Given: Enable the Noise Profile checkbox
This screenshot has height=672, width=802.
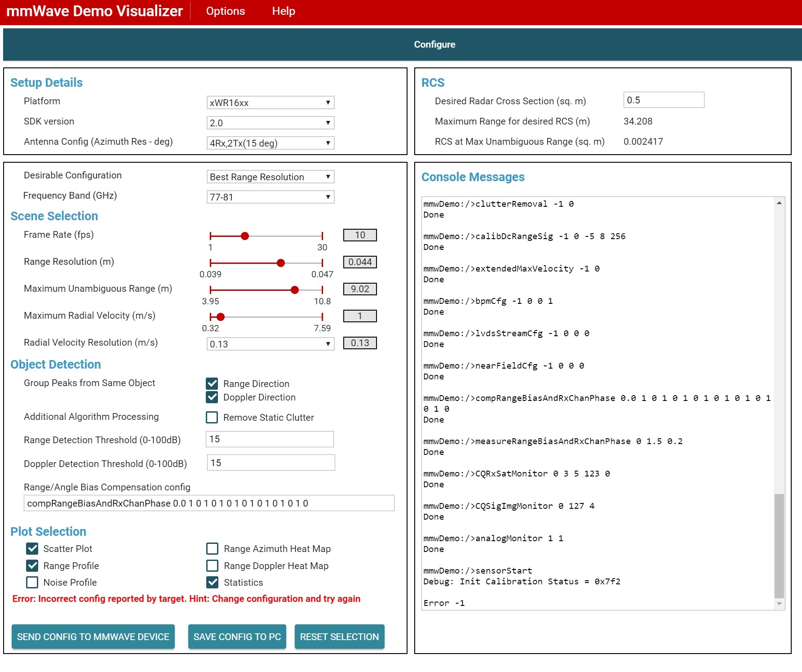Looking at the screenshot, I should click(32, 582).
